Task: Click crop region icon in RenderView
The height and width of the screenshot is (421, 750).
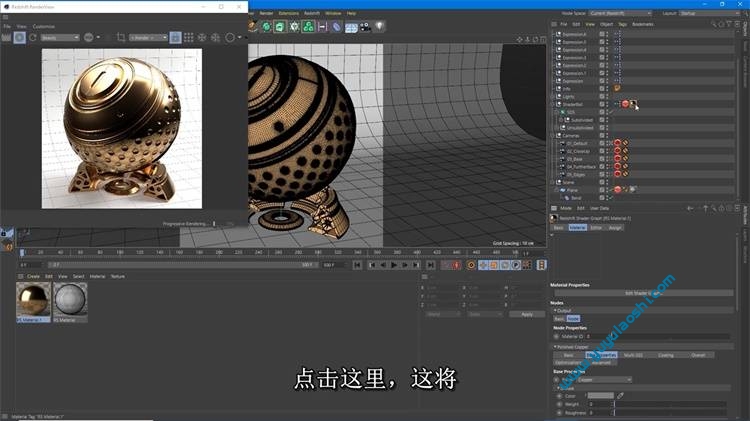Action: pos(121,37)
